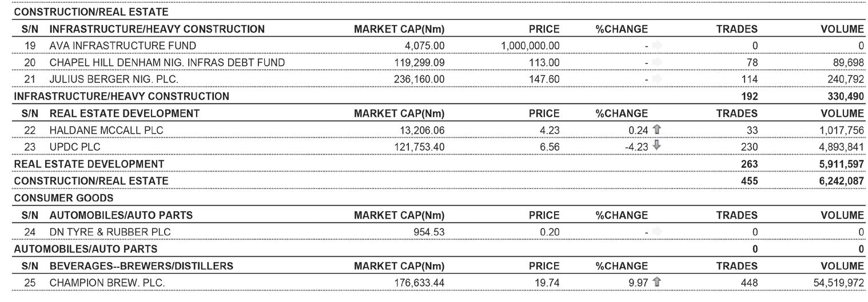The height and width of the screenshot is (302, 868).
Task: Click the neutral arrow beside AVA Infrastructure Fund
Action: pyautogui.click(x=656, y=45)
